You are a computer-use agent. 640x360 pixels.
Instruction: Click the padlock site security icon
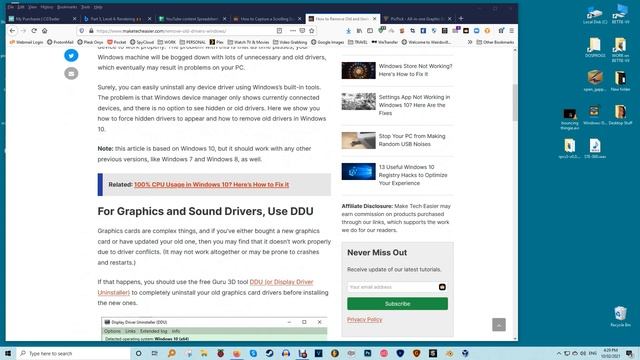tap(91, 31)
